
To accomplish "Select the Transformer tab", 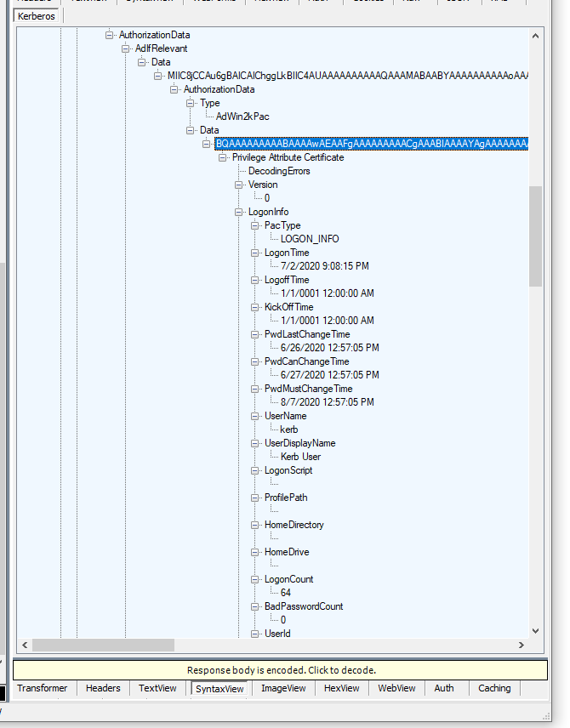I will [x=42, y=688].
